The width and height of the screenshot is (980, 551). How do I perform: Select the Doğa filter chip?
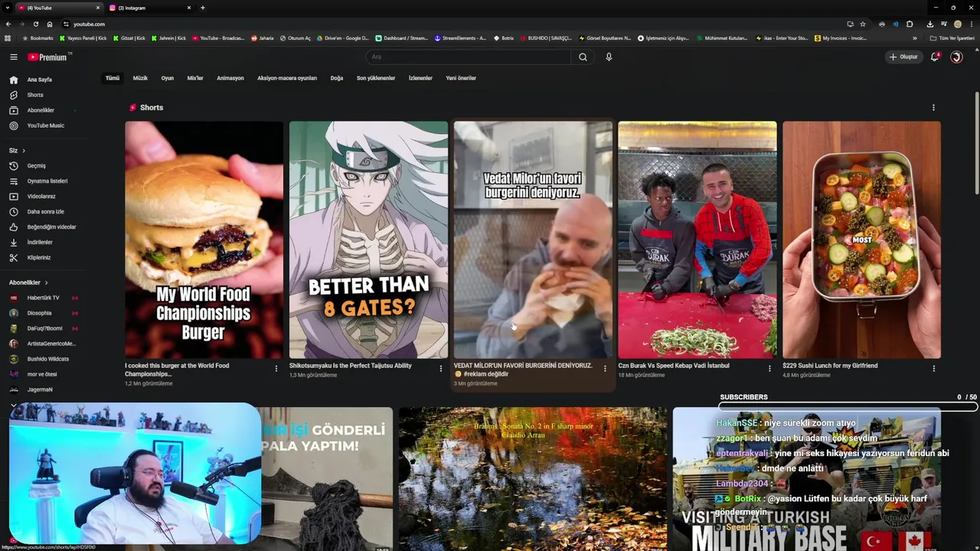(337, 78)
